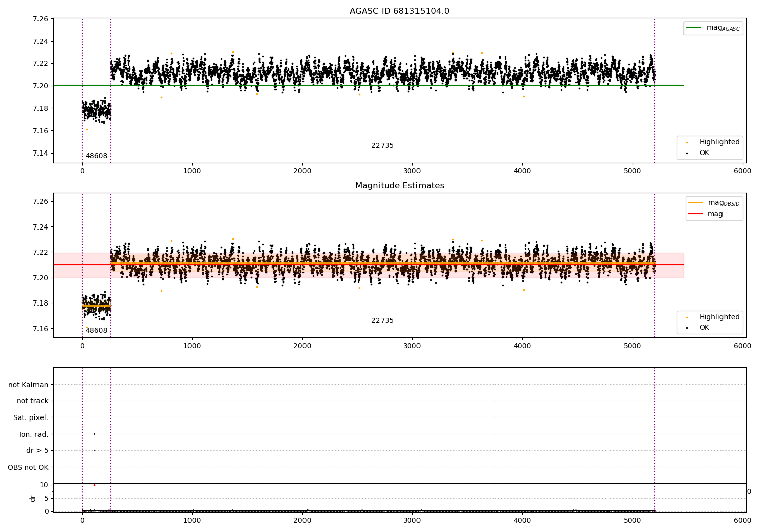Select the "not track" axis label
The height and width of the screenshot is (532, 760).
coord(32,401)
